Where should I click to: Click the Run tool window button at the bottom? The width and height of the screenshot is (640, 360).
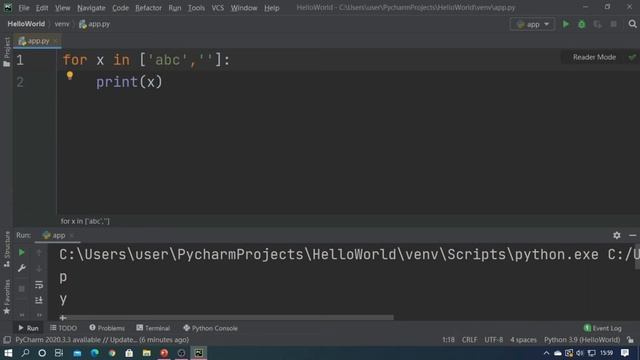click(28, 328)
